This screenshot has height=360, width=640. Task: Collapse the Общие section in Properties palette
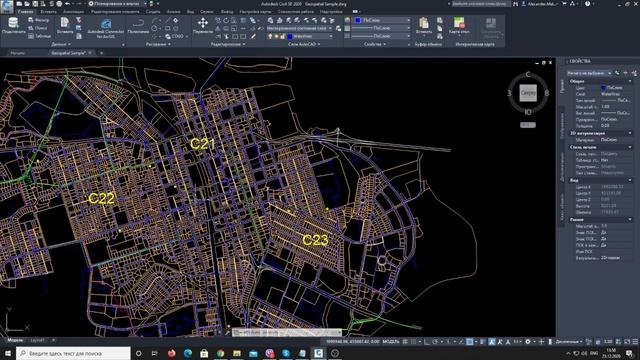tap(630, 81)
